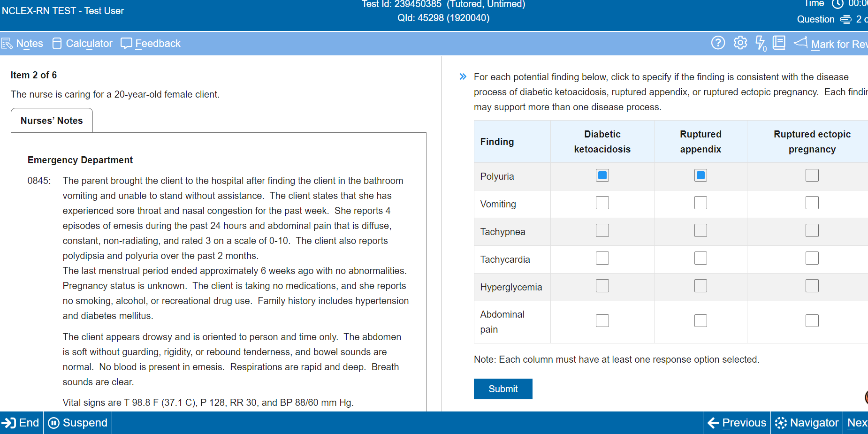Click the help question mark icon

718,43
